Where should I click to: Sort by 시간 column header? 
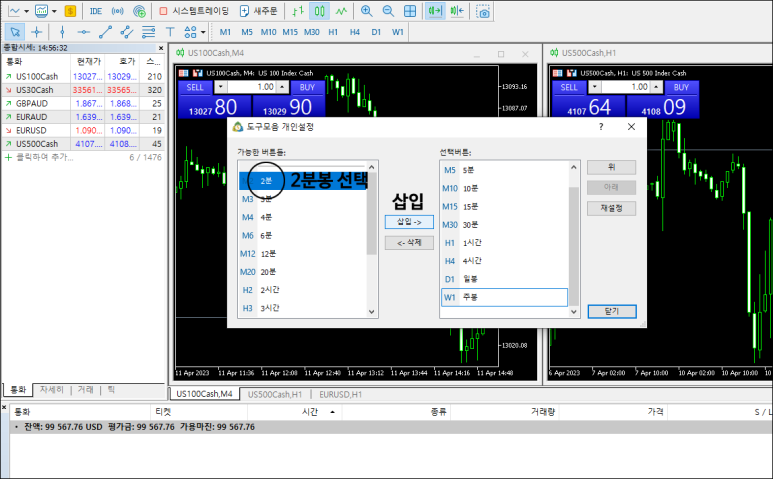pos(311,412)
